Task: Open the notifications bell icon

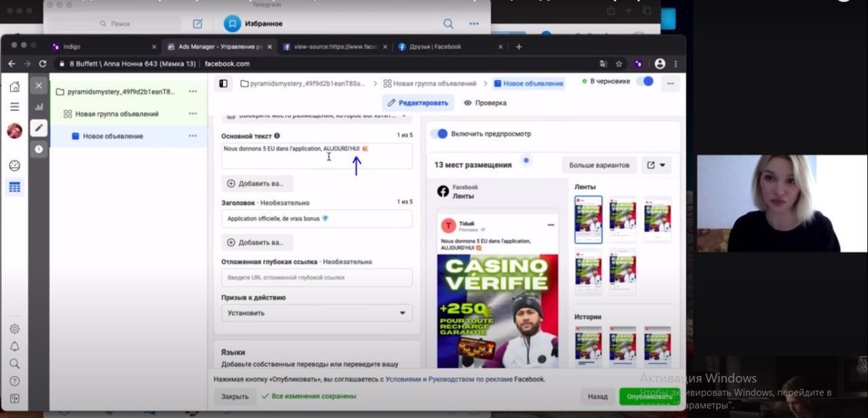Action: 14,346
